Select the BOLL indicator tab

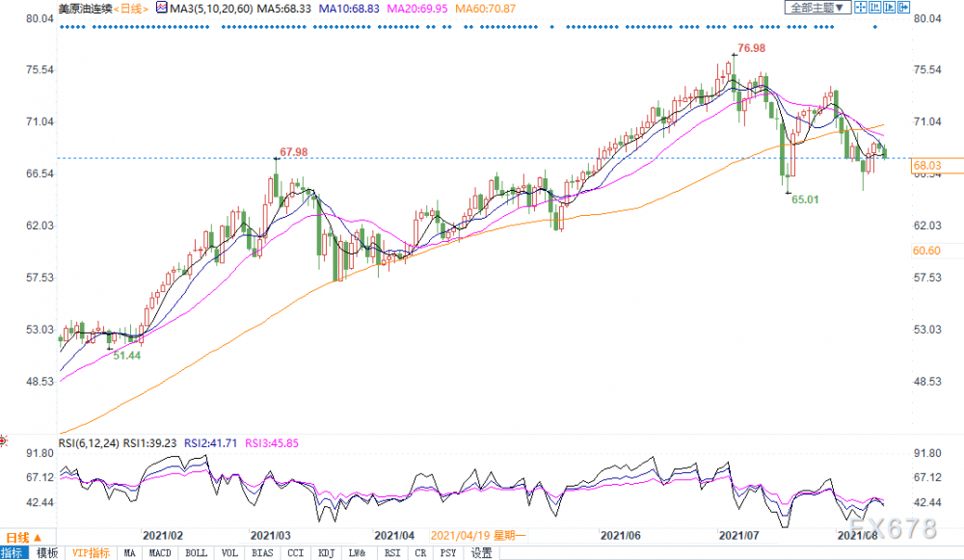(196, 553)
